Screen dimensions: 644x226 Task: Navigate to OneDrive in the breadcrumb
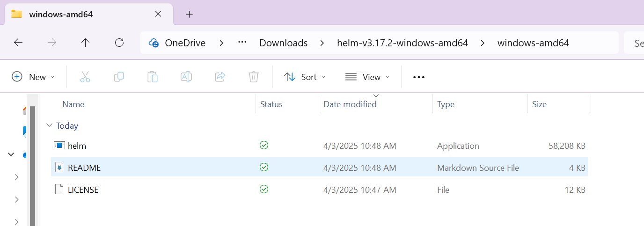click(185, 43)
